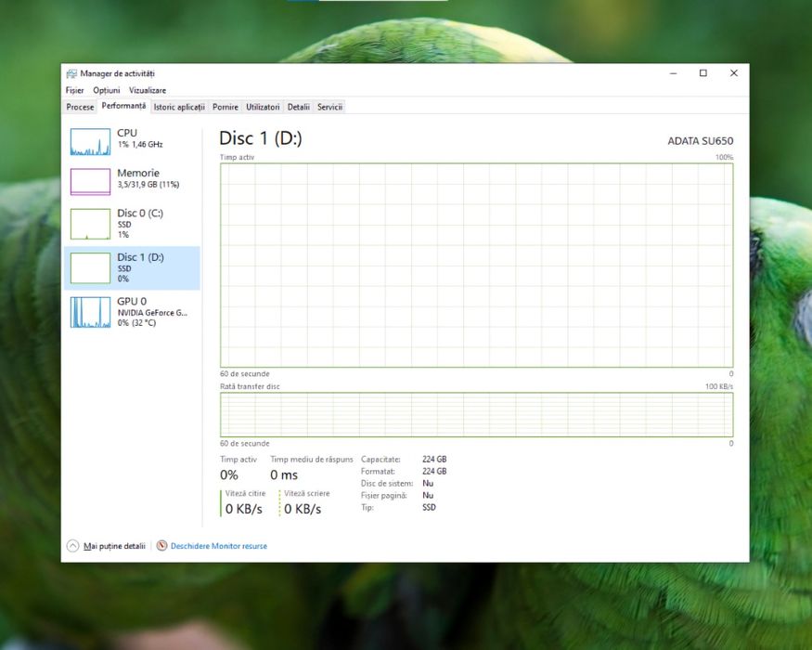The height and width of the screenshot is (650, 812).
Task: Click the Task Manager title bar icon
Action: click(x=71, y=73)
